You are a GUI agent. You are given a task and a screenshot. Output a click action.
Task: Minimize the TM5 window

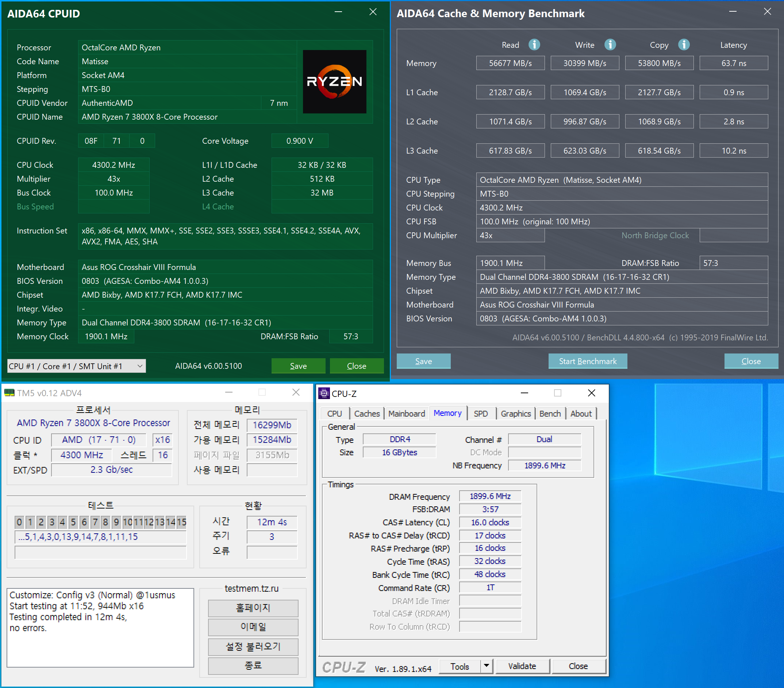click(x=229, y=393)
